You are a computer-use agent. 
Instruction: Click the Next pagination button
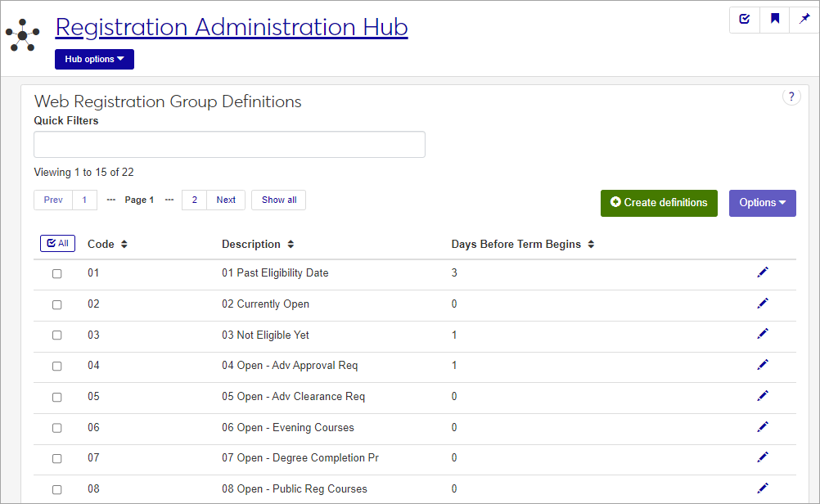(226, 200)
